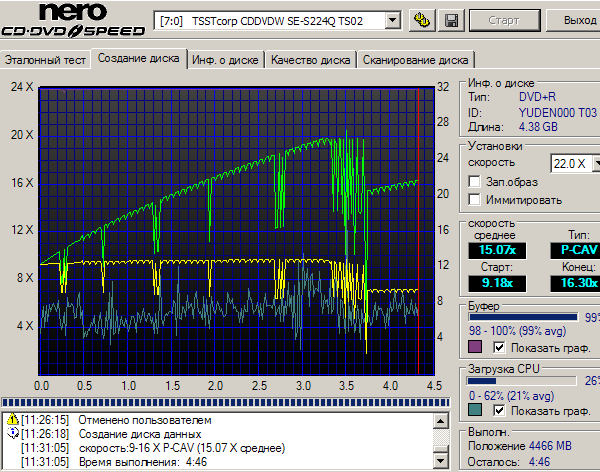Open the Сканирование диска tab
Screen dimensions: 600x472
[x=416, y=60]
